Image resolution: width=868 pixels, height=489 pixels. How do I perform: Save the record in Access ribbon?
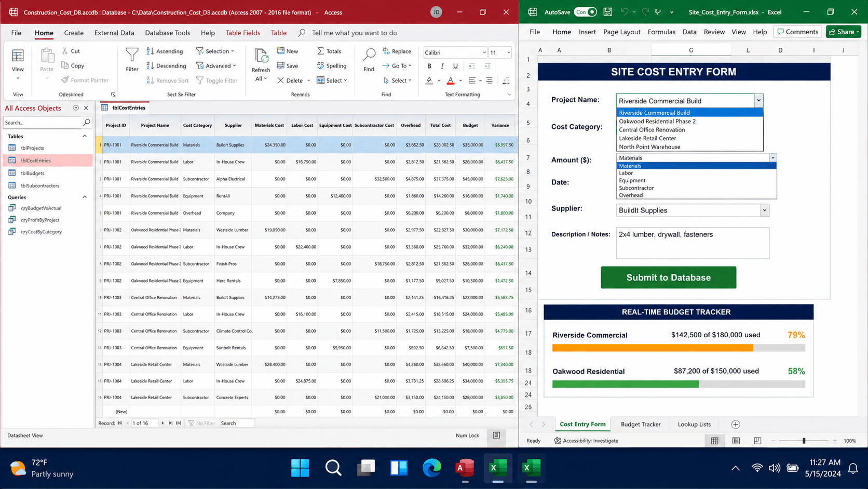tap(288, 65)
